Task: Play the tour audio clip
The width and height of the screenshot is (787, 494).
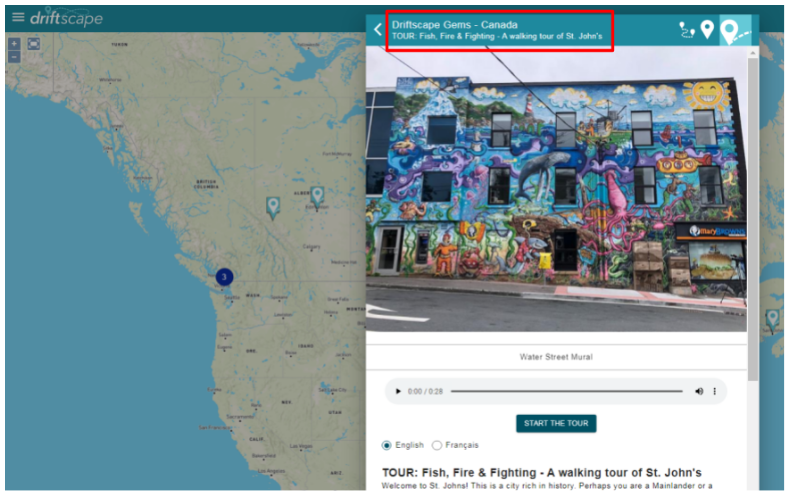Action: (x=398, y=391)
